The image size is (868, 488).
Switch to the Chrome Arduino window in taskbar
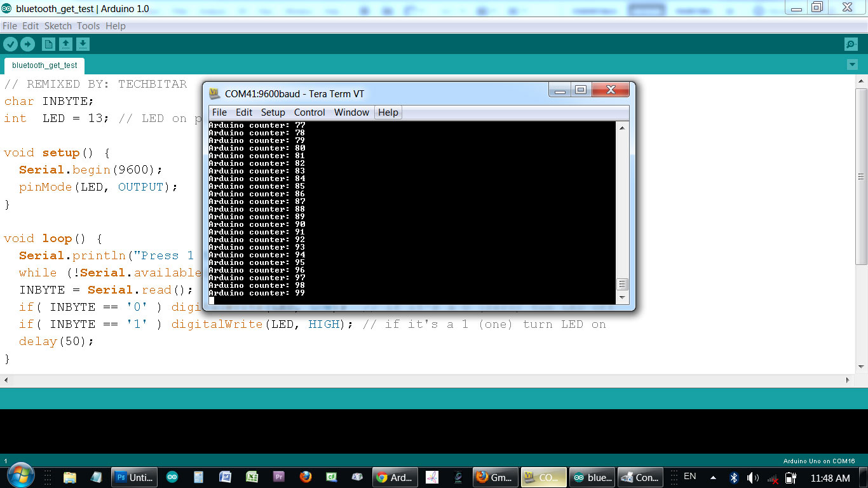click(395, 477)
